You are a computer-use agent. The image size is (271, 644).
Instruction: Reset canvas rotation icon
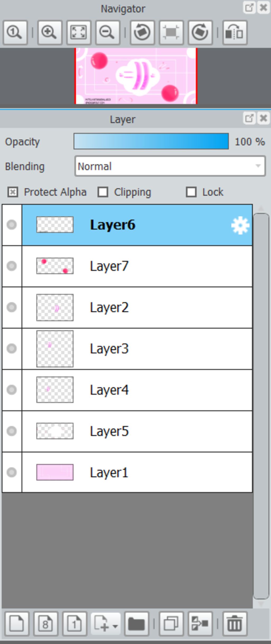coord(171,32)
